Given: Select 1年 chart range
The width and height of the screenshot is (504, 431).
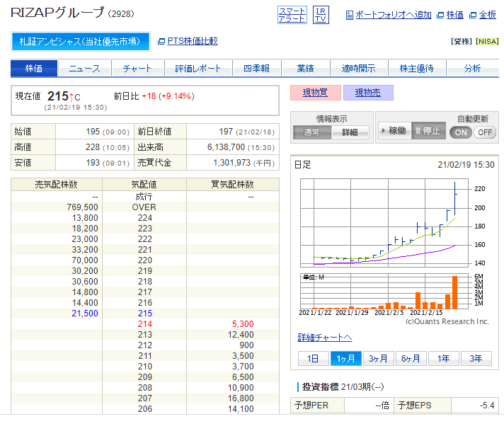Looking at the screenshot, I should 443,358.
